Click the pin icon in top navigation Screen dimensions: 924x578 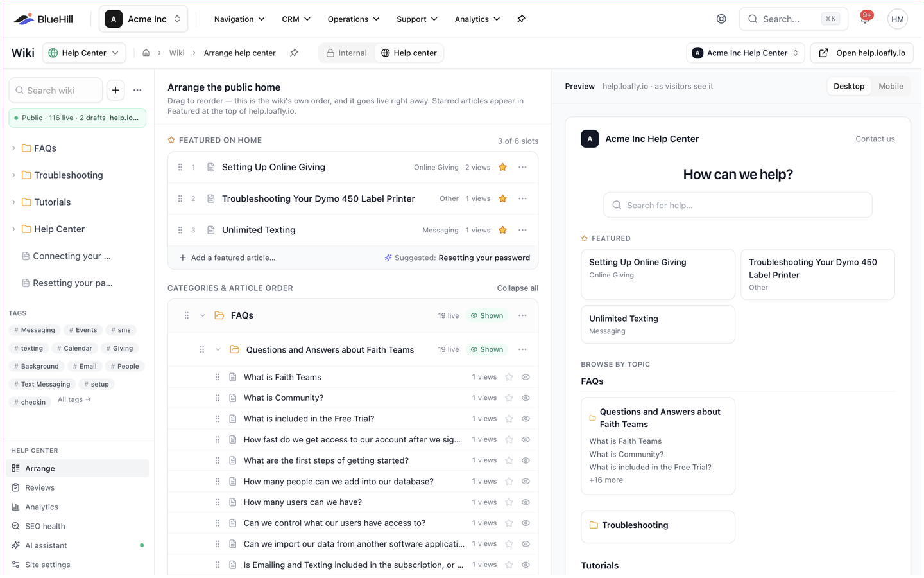[521, 19]
